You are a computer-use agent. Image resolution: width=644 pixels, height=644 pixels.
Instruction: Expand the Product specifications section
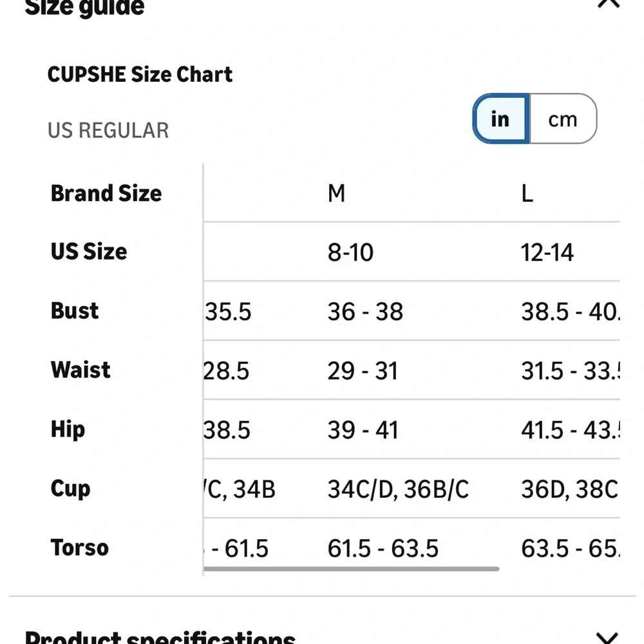click(x=607, y=638)
